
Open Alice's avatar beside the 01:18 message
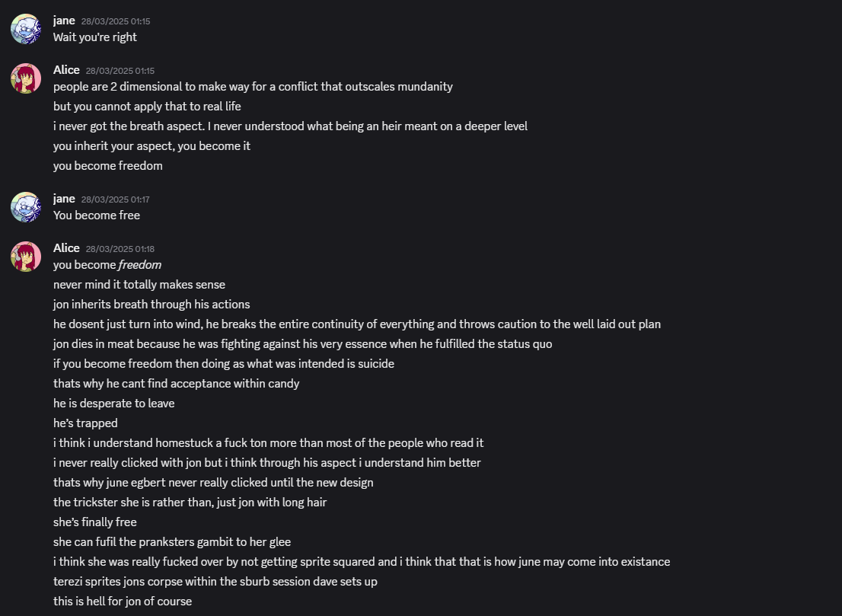tap(26, 257)
